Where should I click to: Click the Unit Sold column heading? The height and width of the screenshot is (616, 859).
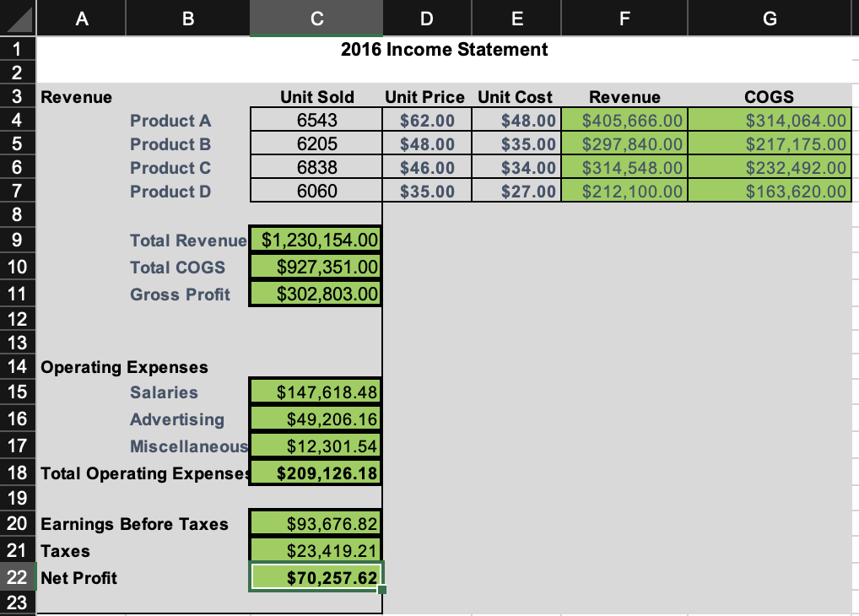coord(317,97)
